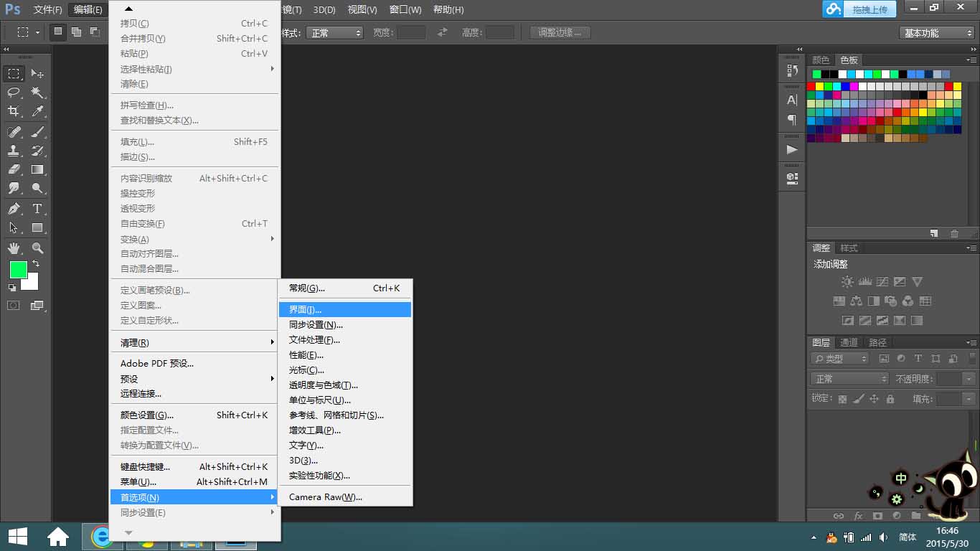Add a Brightness/Contrast adjustment
The height and width of the screenshot is (551, 980).
pyautogui.click(x=847, y=282)
